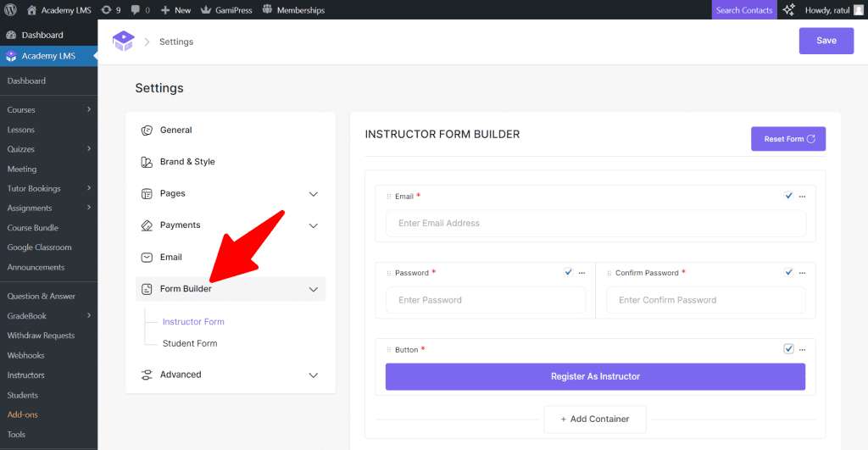The width and height of the screenshot is (868, 450).
Task: Open the GamiPress crown icon
Action: 206,10
